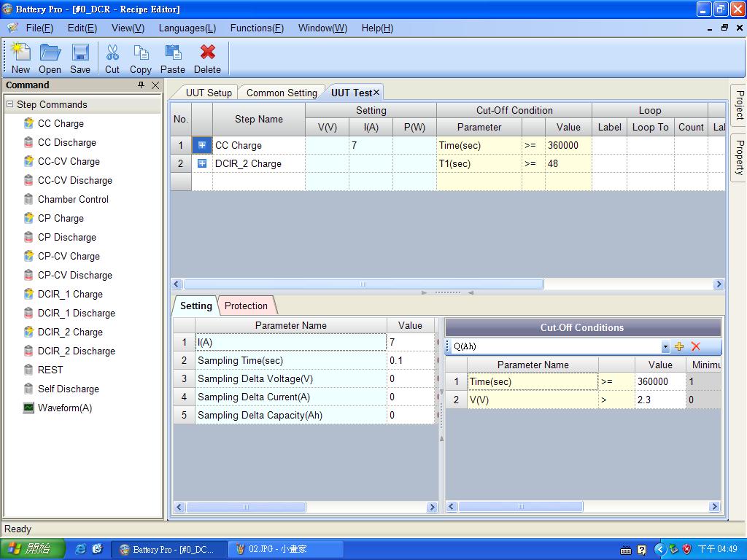
Task: Edit the 360000 value in step row 1
Action: click(x=568, y=145)
